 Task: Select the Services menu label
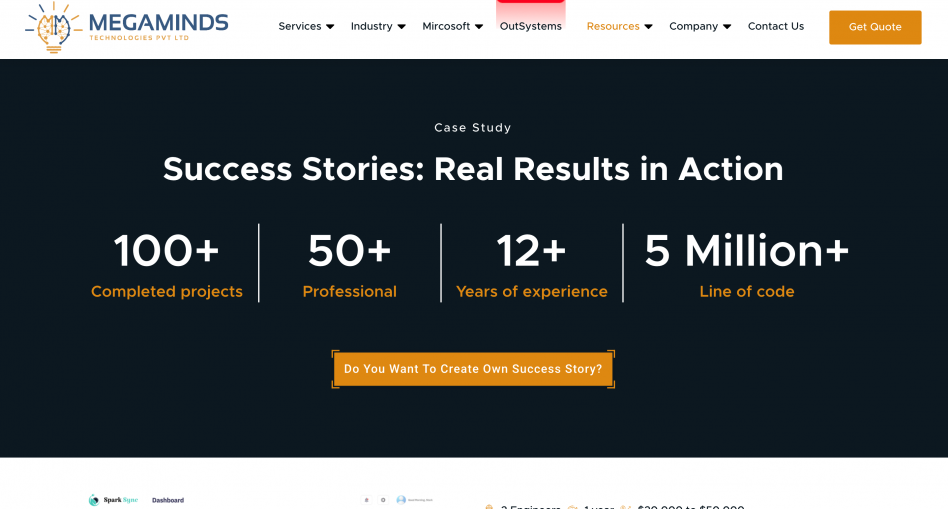(300, 27)
